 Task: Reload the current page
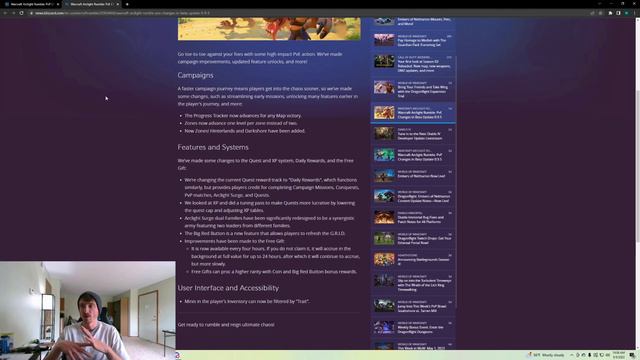point(22,13)
